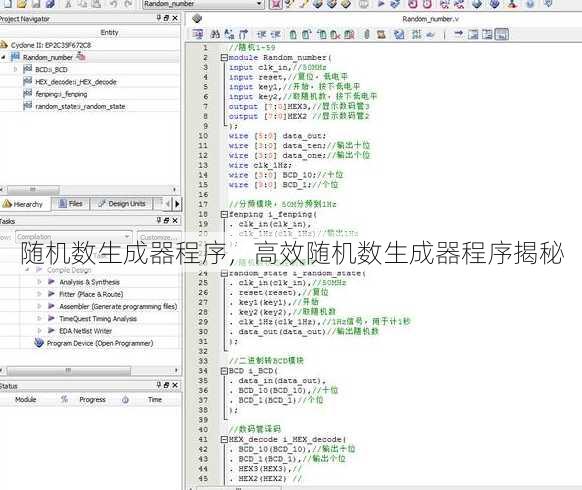Viewport: 582px width, 490px height.
Task: Switch to the Files tab
Action: point(71,204)
